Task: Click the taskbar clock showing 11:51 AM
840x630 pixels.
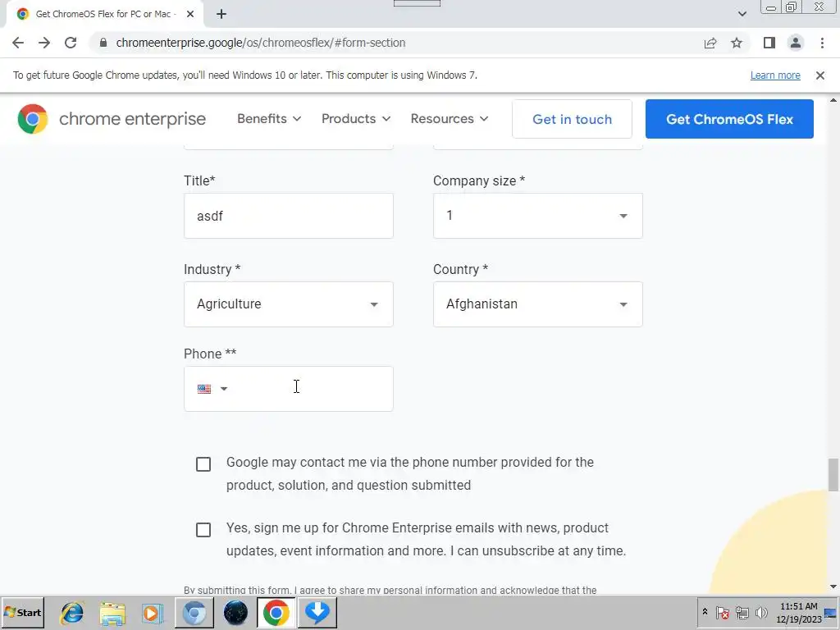Action: click(x=799, y=612)
